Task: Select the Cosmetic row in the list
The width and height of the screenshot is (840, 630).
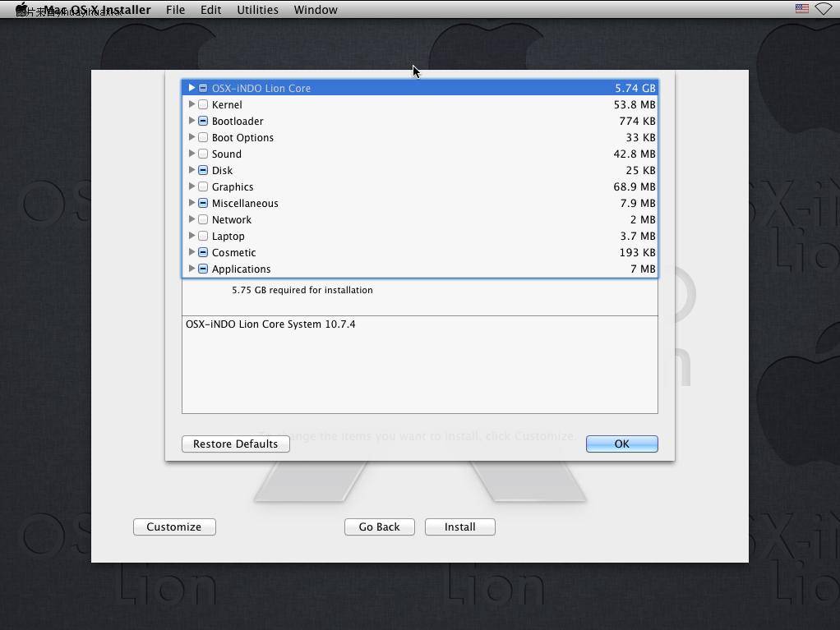Action: (x=411, y=252)
